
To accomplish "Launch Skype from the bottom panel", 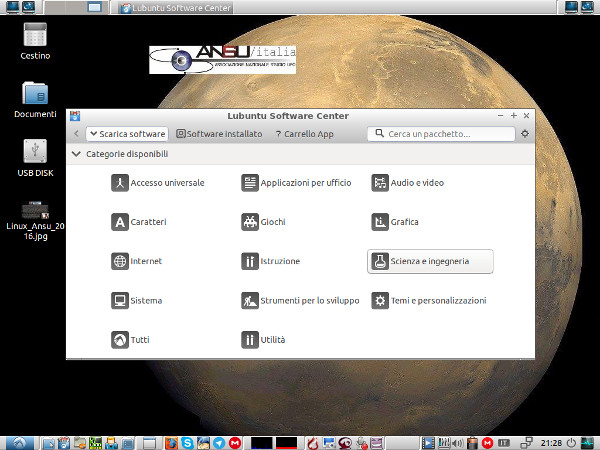I will pos(187,443).
